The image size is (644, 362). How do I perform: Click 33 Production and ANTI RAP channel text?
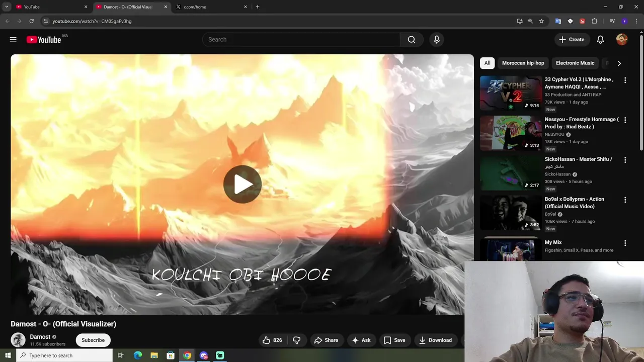tap(573, 95)
